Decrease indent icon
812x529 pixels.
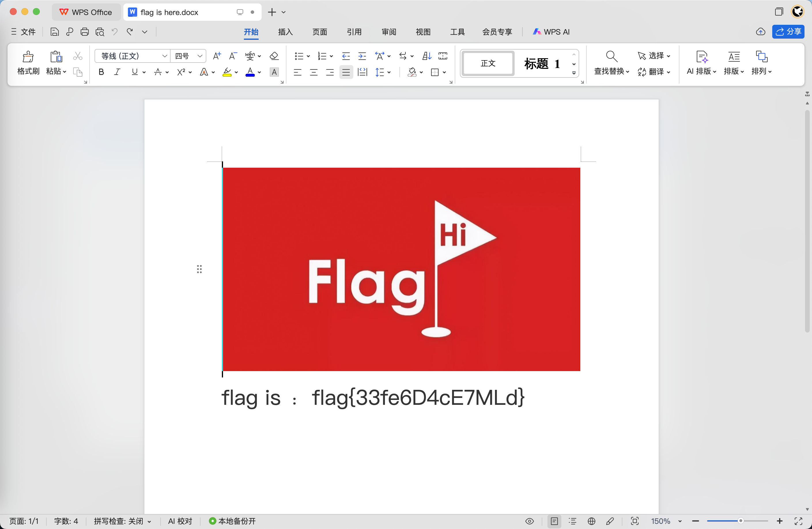(x=346, y=56)
